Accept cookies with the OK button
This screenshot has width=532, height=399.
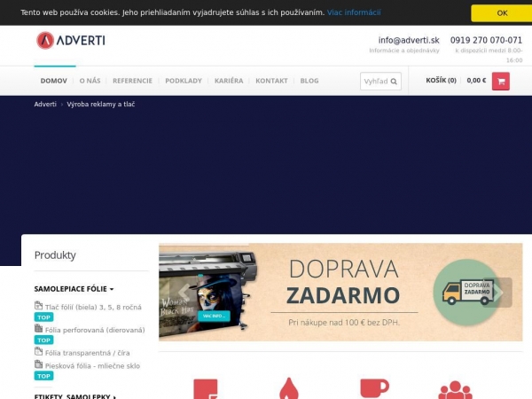[502, 13]
